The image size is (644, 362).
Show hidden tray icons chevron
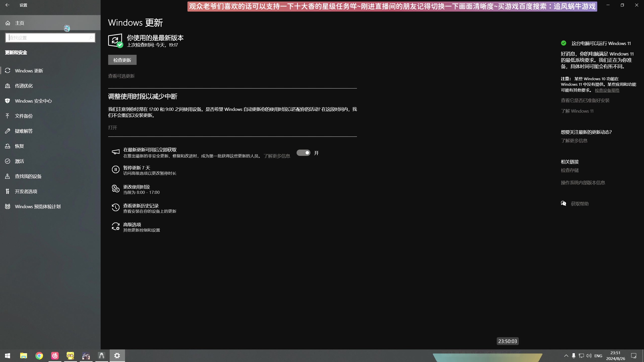point(566,356)
